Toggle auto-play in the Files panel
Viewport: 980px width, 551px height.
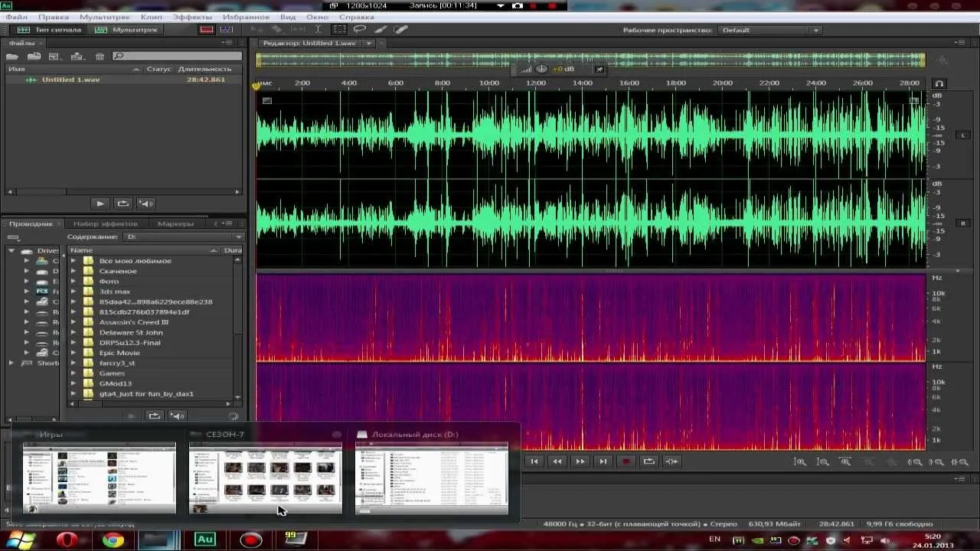click(145, 204)
